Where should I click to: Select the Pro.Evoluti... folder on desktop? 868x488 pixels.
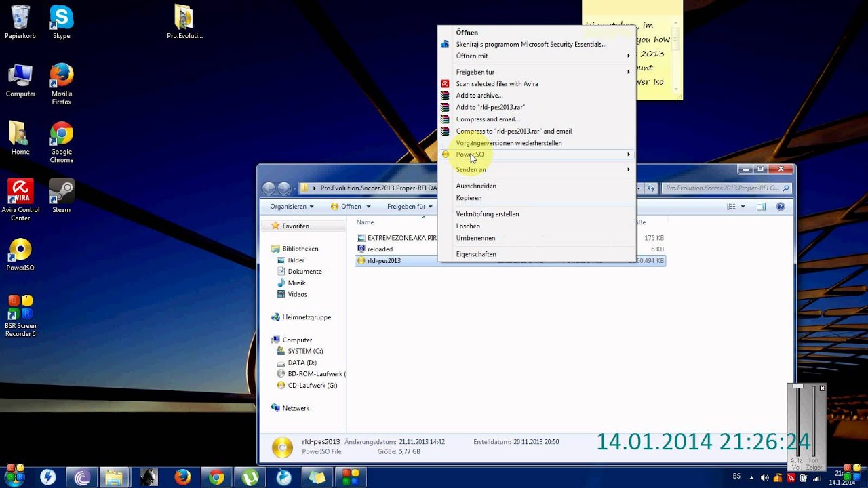tap(184, 22)
